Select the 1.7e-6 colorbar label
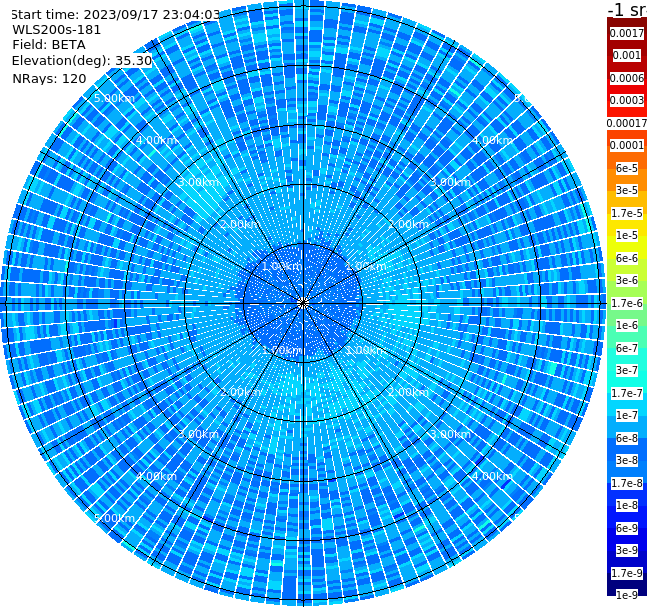 coord(627,303)
